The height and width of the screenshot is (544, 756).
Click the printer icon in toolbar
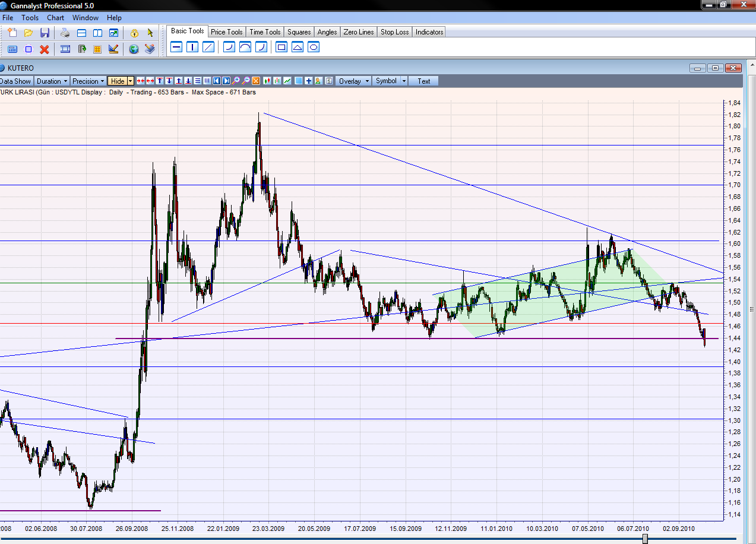[65, 33]
